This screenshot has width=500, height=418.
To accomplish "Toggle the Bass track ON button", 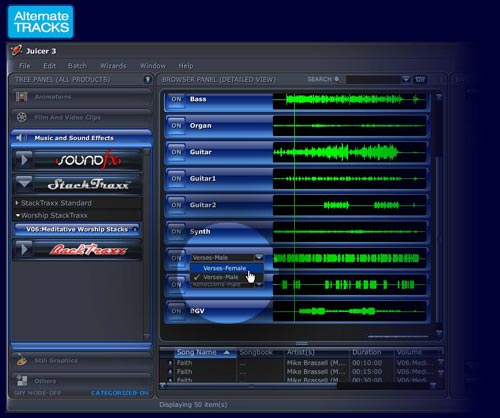I will pos(176,99).
